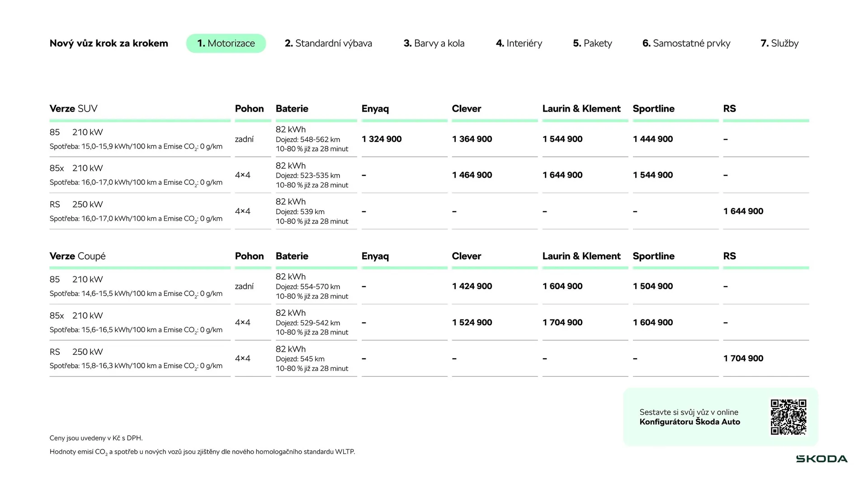Click Coupé range text Dojezd: 554-570 km
This screenshot has width=868, height=488.
click(x=308, y=287)
